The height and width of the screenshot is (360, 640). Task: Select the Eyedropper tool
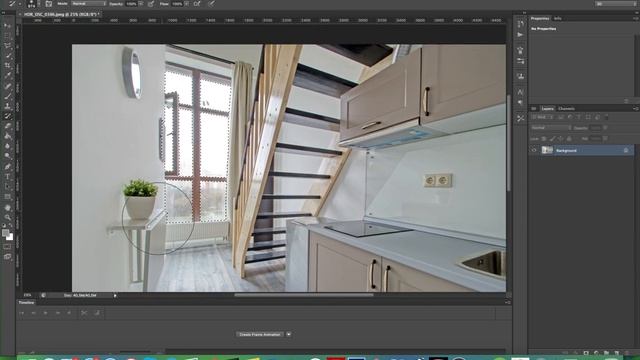[7, 76]
